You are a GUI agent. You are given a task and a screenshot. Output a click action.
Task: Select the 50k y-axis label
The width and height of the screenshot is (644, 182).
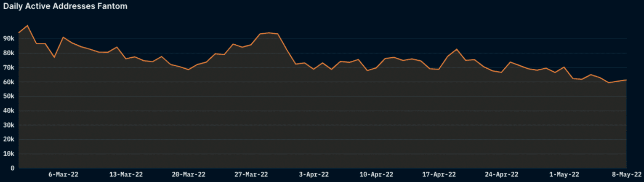[x=8, y=96]
